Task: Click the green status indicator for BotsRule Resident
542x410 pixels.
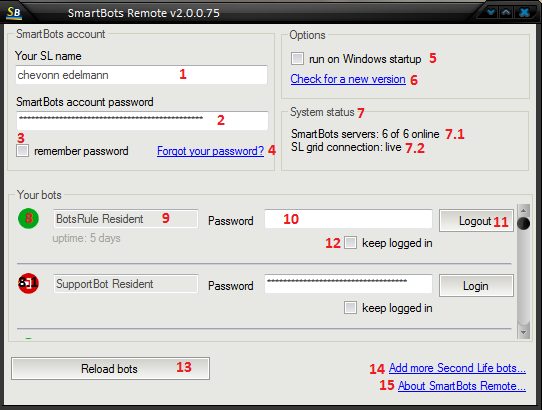Action: 28,218
